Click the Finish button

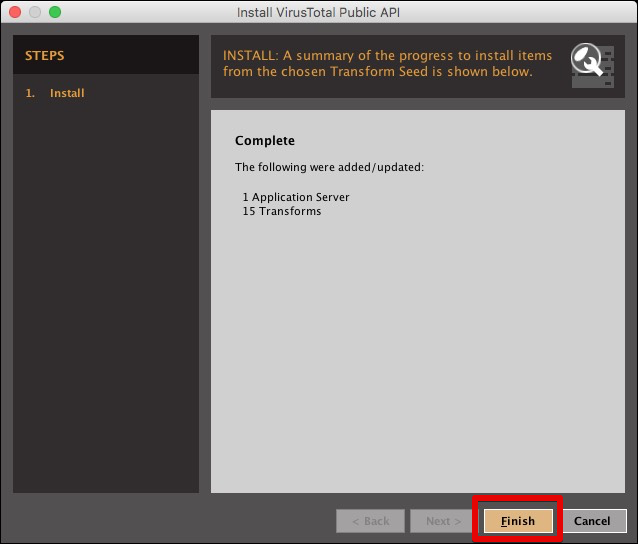click(x=517, y=521)
